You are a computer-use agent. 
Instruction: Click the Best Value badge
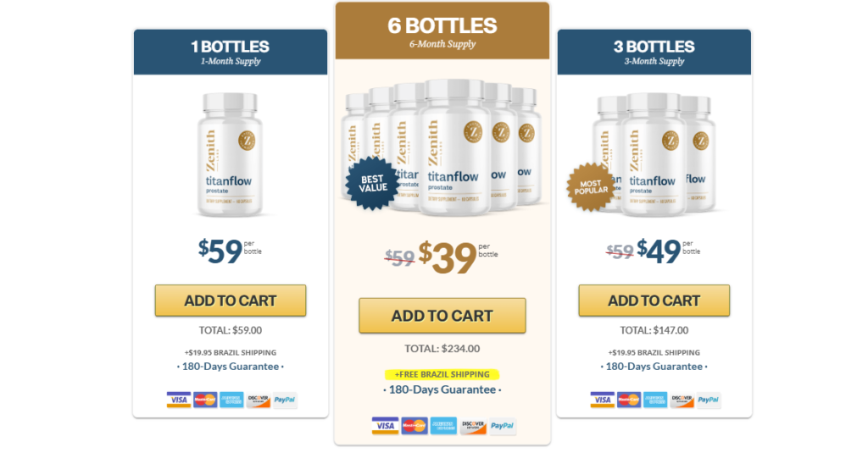pyautogui.click(x=372, y=184)
